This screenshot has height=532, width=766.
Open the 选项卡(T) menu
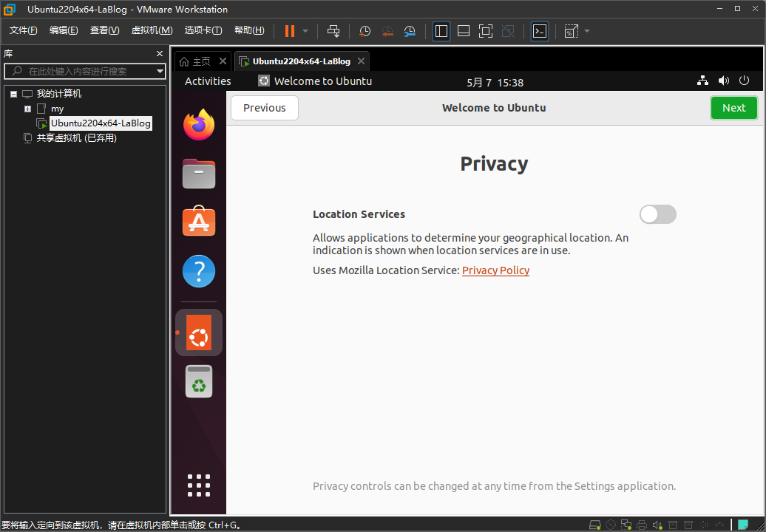(x=203, y=31)
